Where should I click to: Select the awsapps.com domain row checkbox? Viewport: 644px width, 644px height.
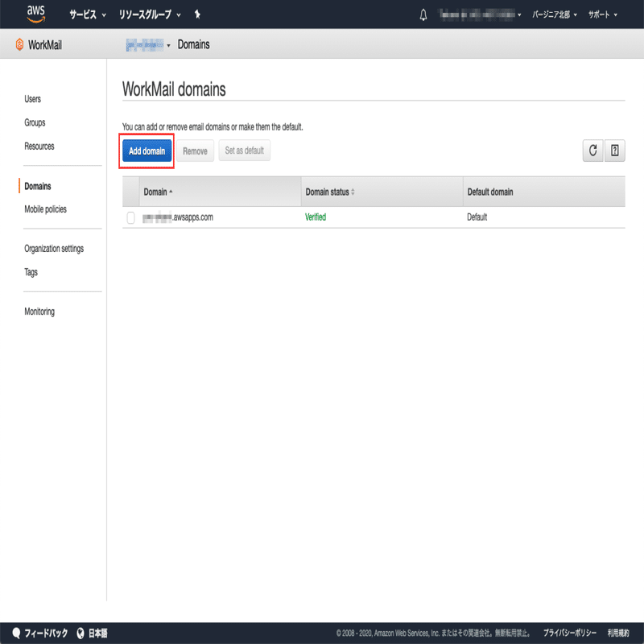(x=130, y=217)
